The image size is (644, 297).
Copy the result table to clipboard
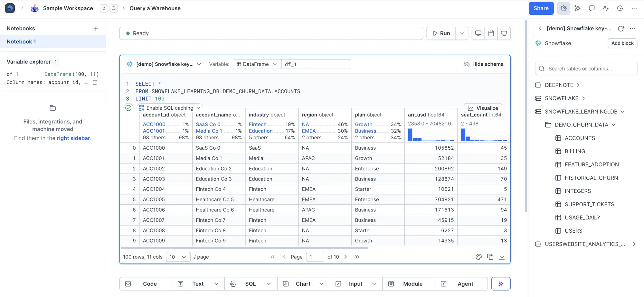point(490,257)
